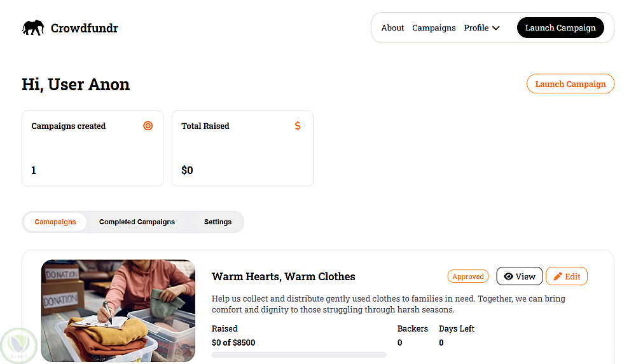Click the eye icon on View button

[508, 276]
